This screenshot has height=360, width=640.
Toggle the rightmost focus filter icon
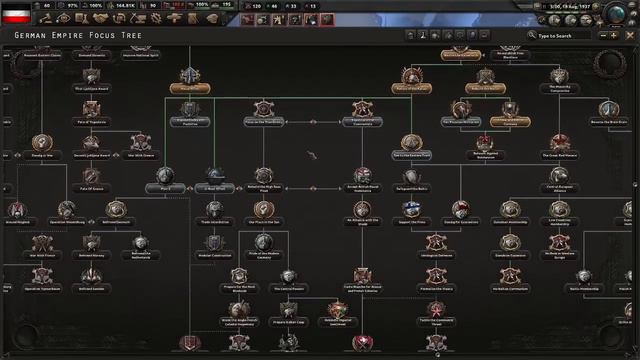click(x=484, y=36)
